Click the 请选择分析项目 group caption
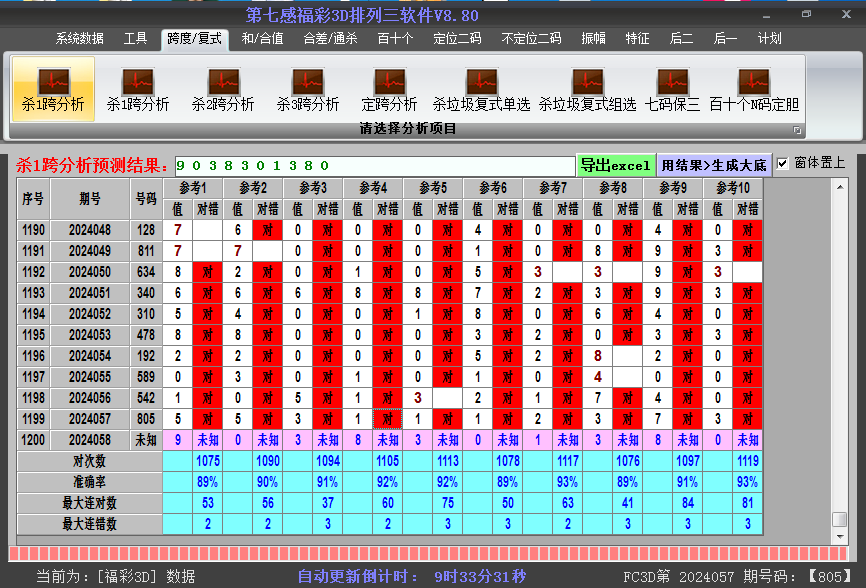The width and height of the screenshot is (866, 588). point(408,129)
